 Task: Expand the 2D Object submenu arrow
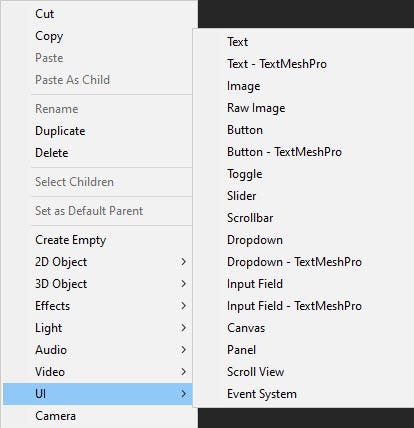point(183,262)
